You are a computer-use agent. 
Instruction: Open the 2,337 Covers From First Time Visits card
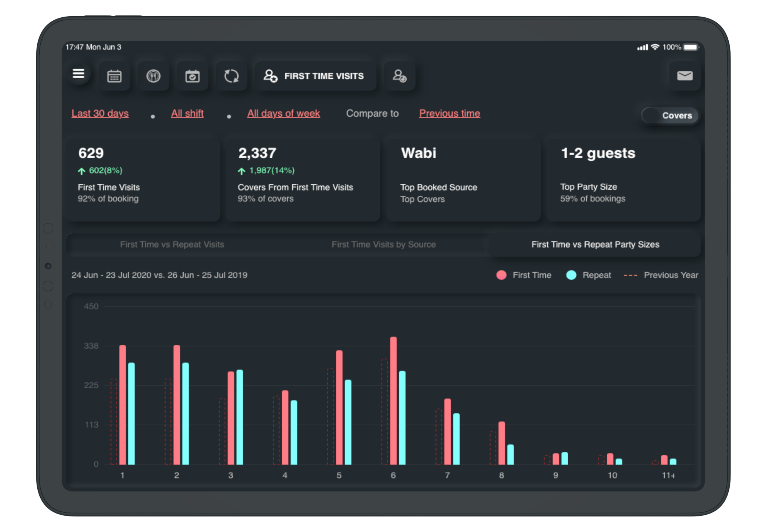(303, 180)
